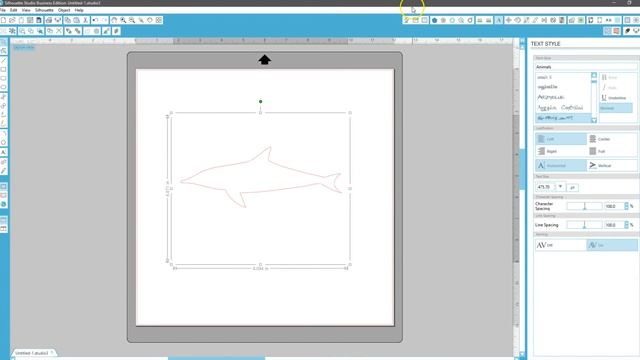Click the Fit to Page icon
Screen dimensions: 640x360
[159, 20]
